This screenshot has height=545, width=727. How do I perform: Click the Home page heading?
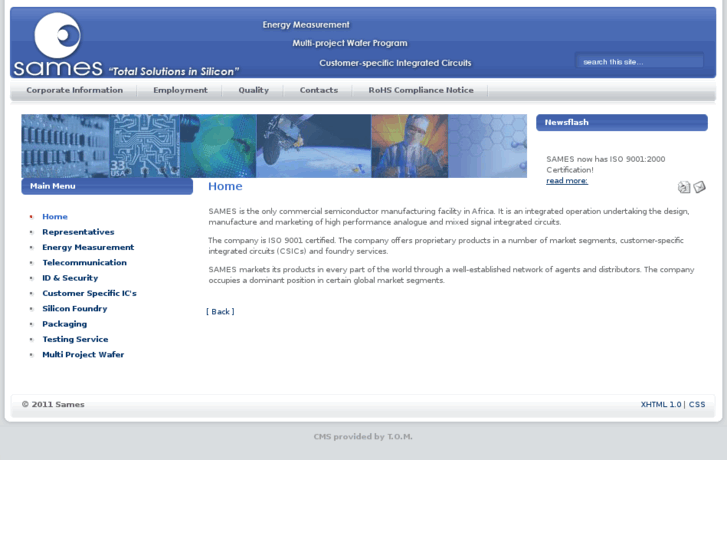click(x=225, y=186)
